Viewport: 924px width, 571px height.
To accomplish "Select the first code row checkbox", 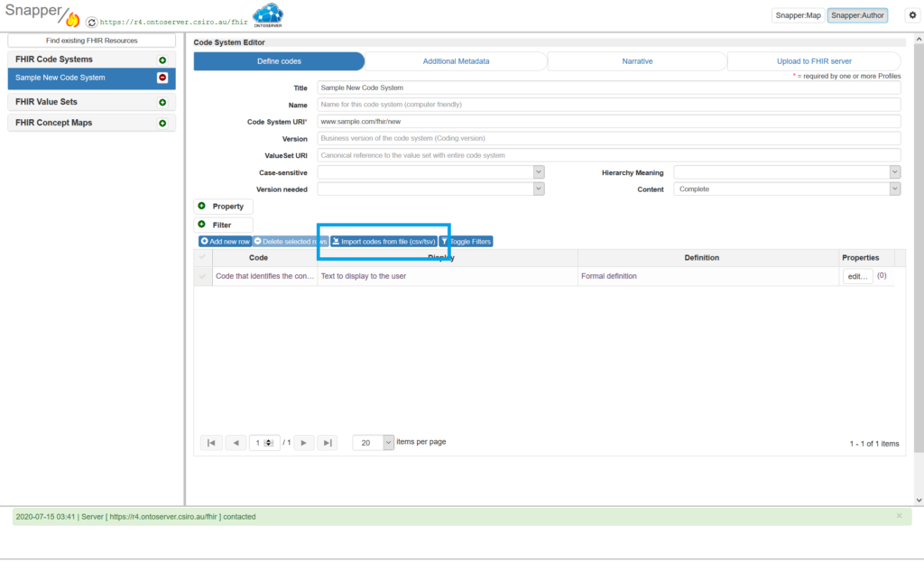I will pos(203,276).
